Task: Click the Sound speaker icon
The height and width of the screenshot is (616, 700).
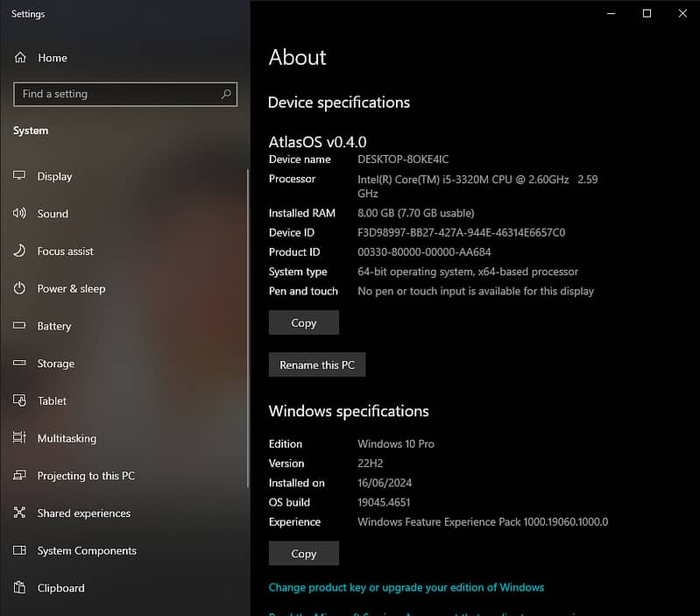Action: coord(20,214)
